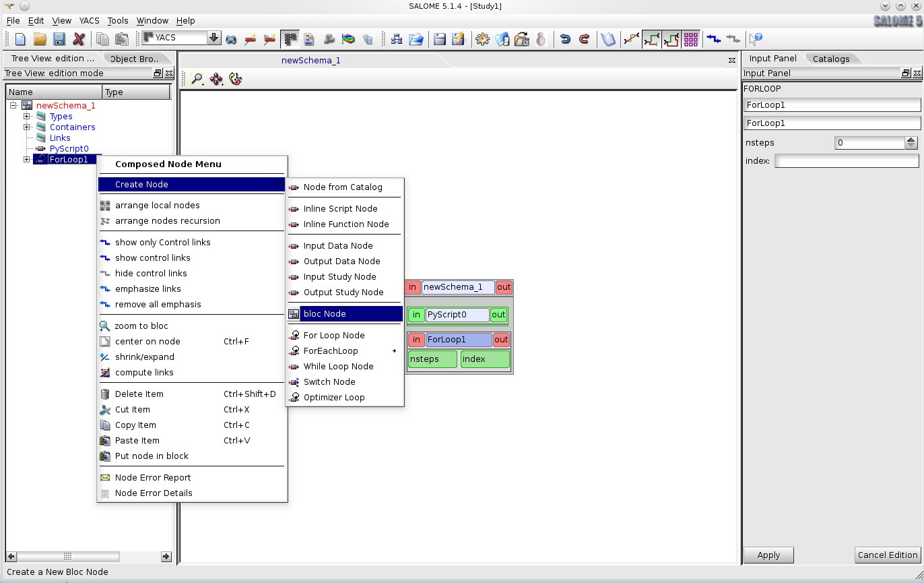924x583 pixels.
Task: Choose bloc Node from the submenu
Action: coord(344,313)
